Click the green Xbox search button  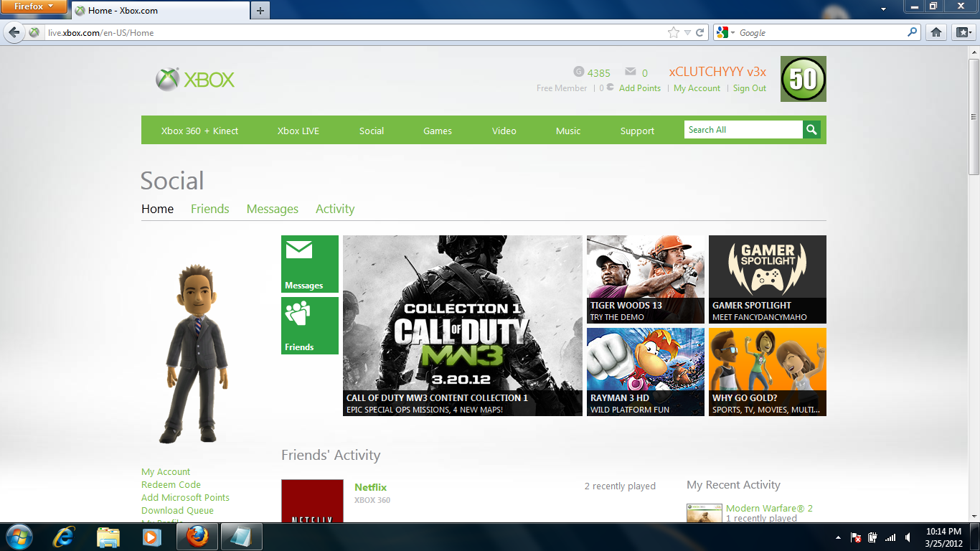tap(811, 130)
